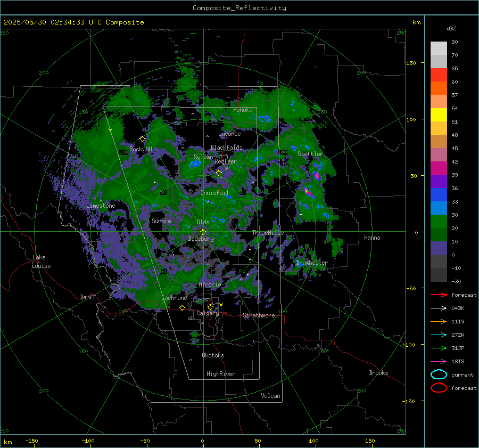The height and width of the screenshot is (448, 479).
Task: Click the yellow diamond marker above Calgary
Action: point(210,307)
